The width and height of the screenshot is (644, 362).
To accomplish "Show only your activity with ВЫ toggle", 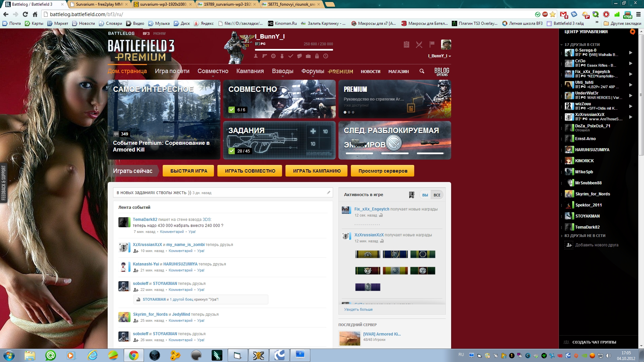I will [425, 195].
